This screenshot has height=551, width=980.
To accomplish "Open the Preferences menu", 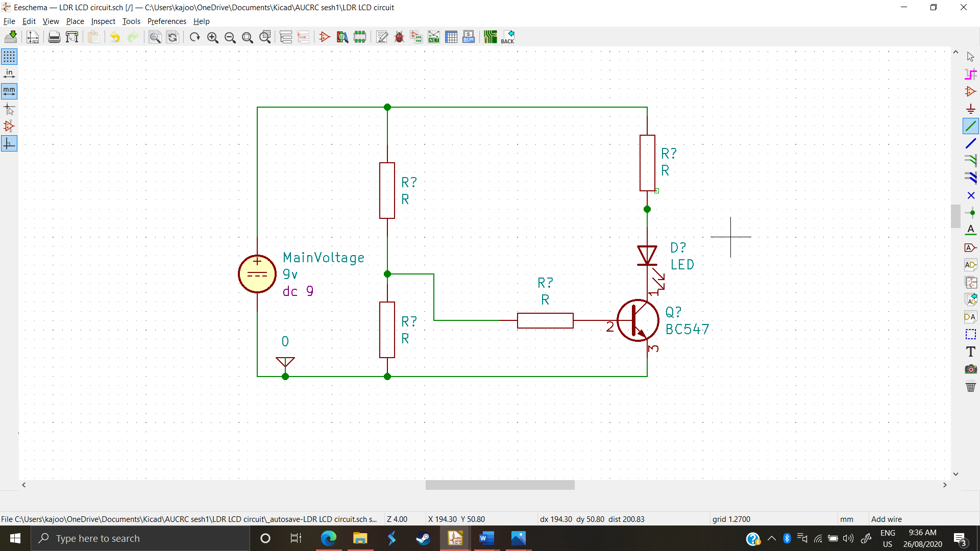I will [166, 21].
